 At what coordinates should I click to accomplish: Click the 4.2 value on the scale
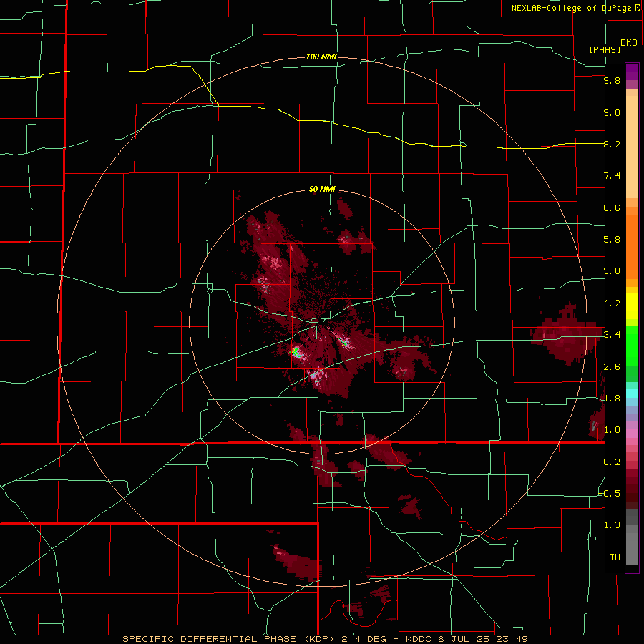click(x=612, y=303)
